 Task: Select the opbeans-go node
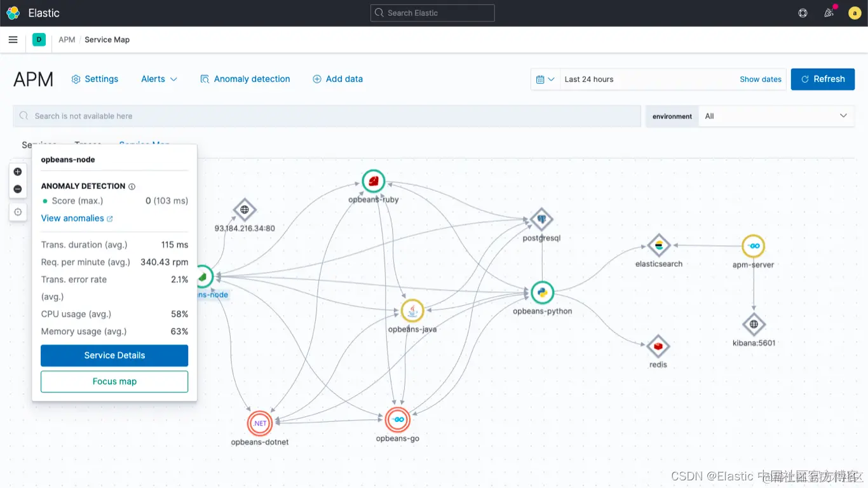tap(398, 419)
